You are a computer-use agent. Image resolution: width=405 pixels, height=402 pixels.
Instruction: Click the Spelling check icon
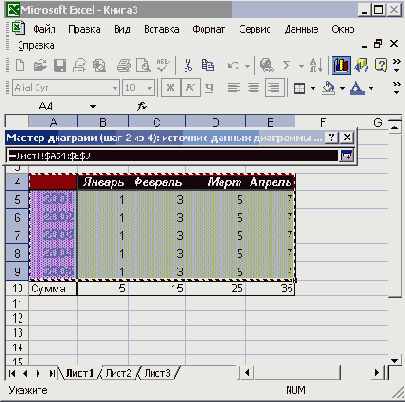click(x=163, y=65)
